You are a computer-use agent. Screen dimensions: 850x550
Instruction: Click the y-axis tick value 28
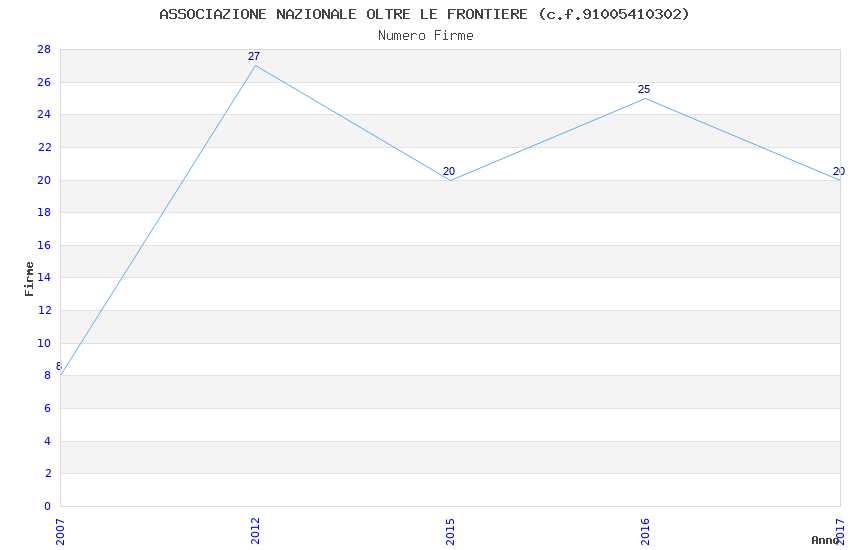pos(44,49)
